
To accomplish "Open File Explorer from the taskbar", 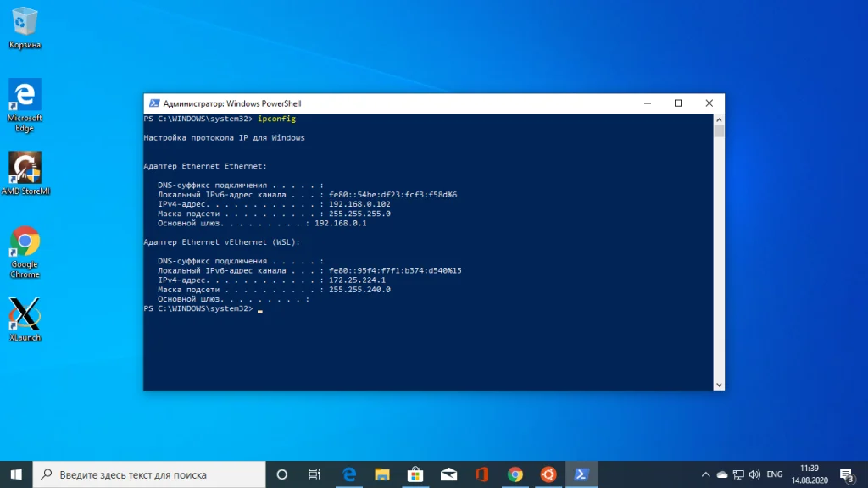I will 381,474.
